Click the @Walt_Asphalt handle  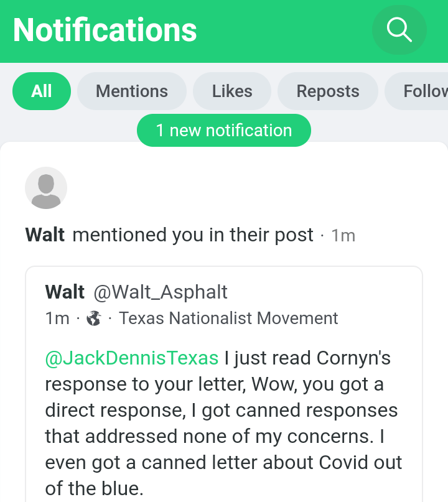tap(161, 292)
